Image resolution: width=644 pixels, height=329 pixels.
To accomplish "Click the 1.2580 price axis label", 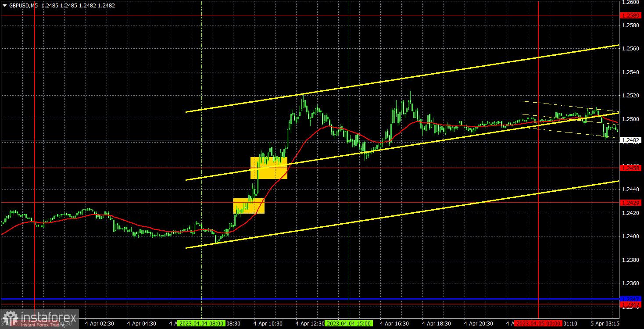I will [x=630, y=25].
